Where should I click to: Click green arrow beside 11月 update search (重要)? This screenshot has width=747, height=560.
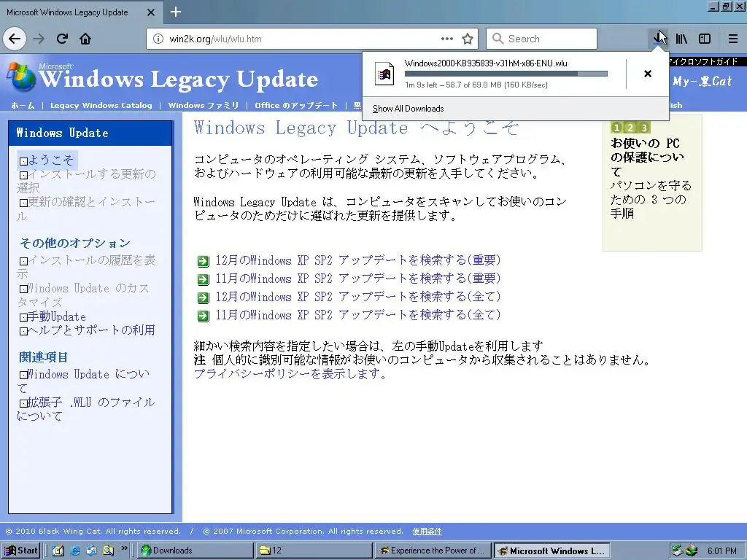204,279
